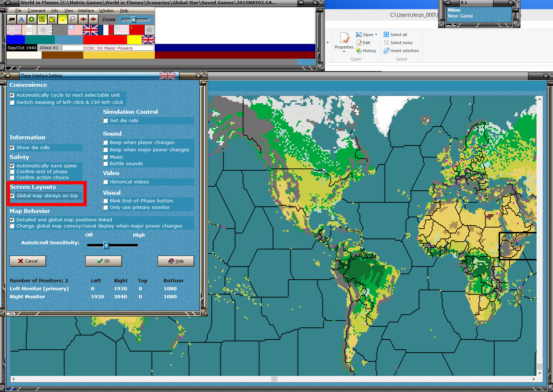Toggle Automatically cycle to next selectable unit

coord(12,95)
